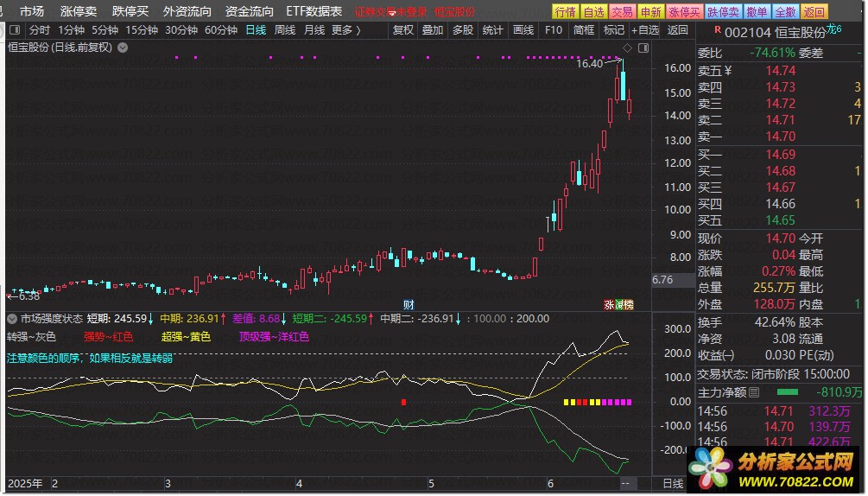Image resolution: width=868 pixels, height=496 pixels.
Task: Switch to the 5分钟 period tab
Action: click(105, 30)
